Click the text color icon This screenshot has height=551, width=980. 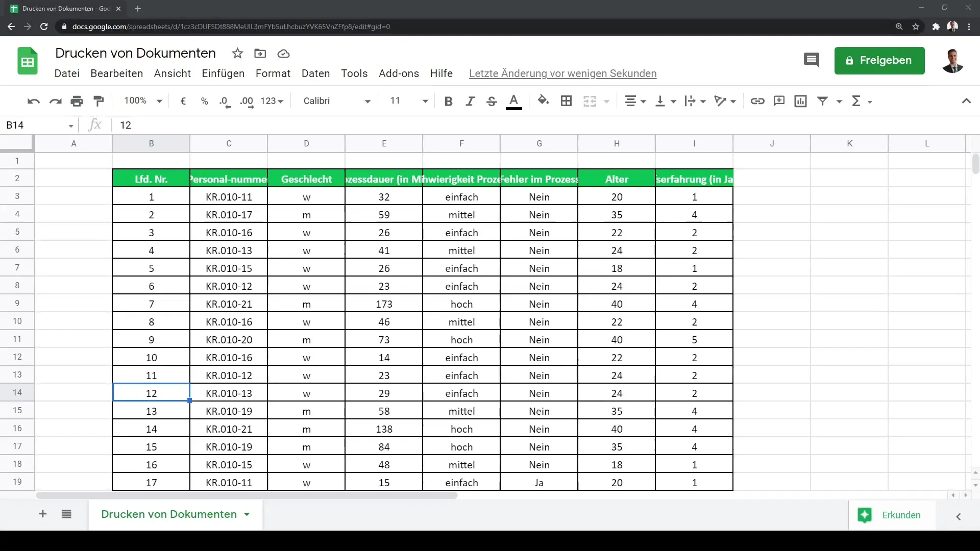[x=514, y=101]
